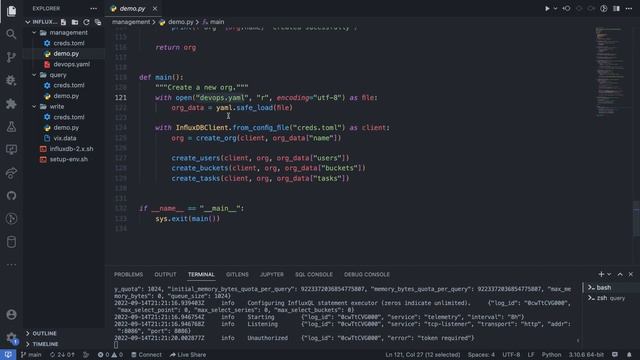Image resolution: width=640 pixels, height=360 pixels.
Task: Open remote window status button
Action: click(8, 355)
